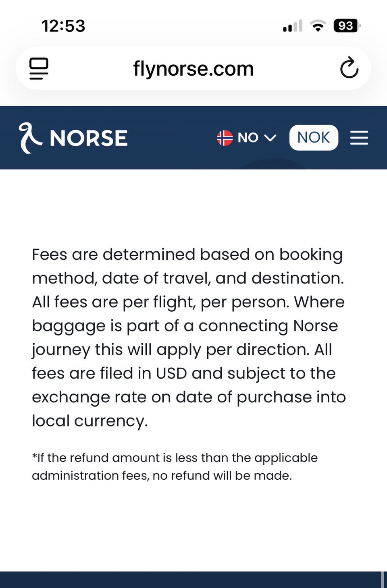
Task: Select the NO country label
Action: 248,138
